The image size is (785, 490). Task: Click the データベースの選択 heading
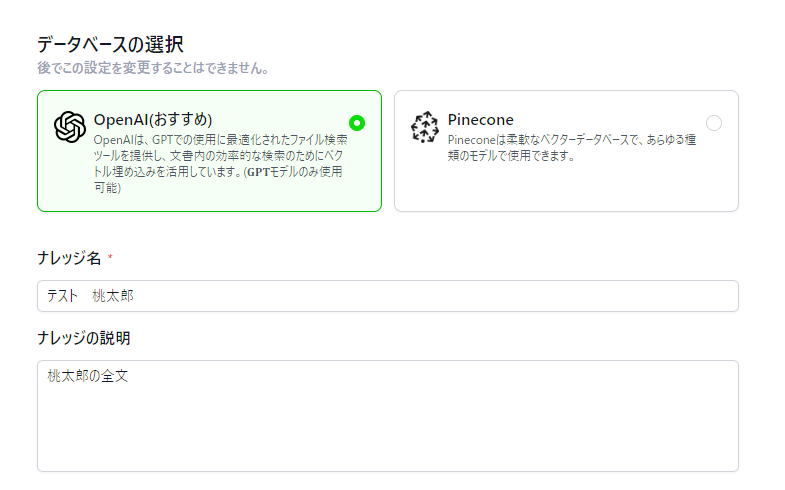(x=110, y=44)
